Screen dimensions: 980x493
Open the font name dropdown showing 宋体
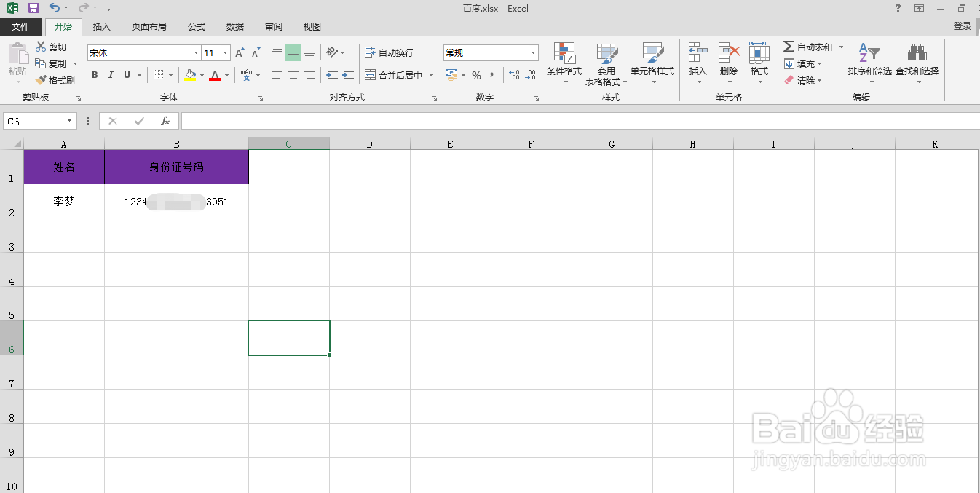[x=196, y=53]
